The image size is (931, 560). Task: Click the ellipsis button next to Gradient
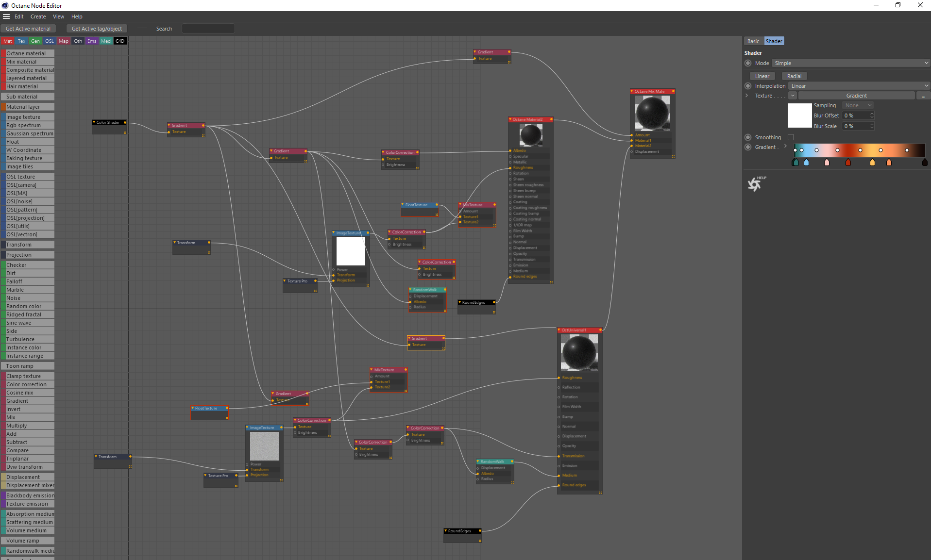tap(923, 96)
